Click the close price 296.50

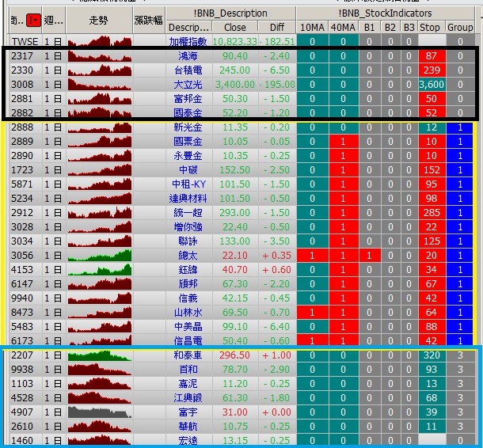click(234, 355)
